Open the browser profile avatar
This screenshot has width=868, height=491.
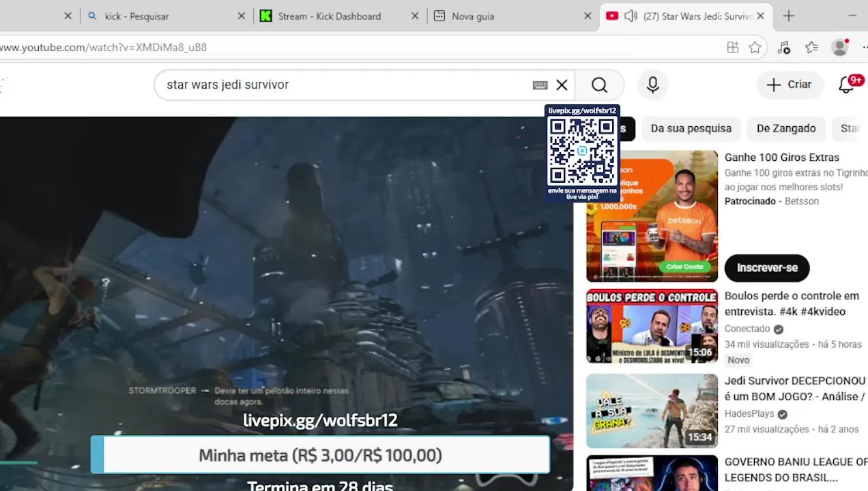point(840,47)
